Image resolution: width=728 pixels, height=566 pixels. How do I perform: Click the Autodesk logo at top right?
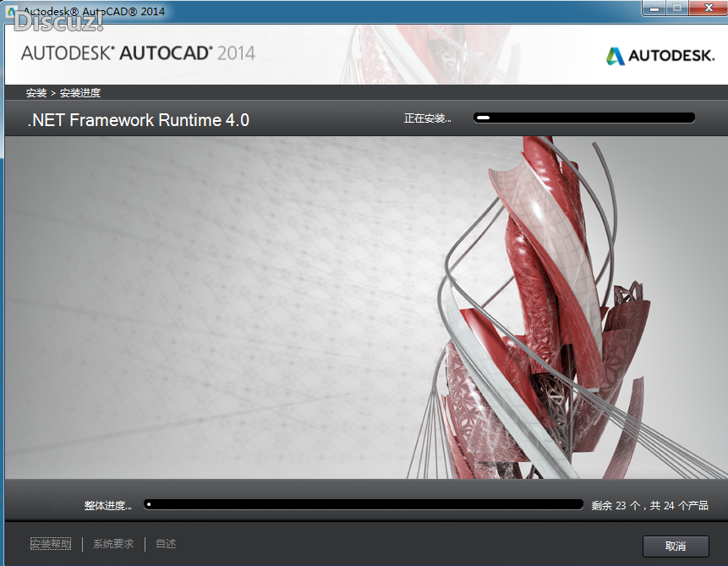point(660,56)
